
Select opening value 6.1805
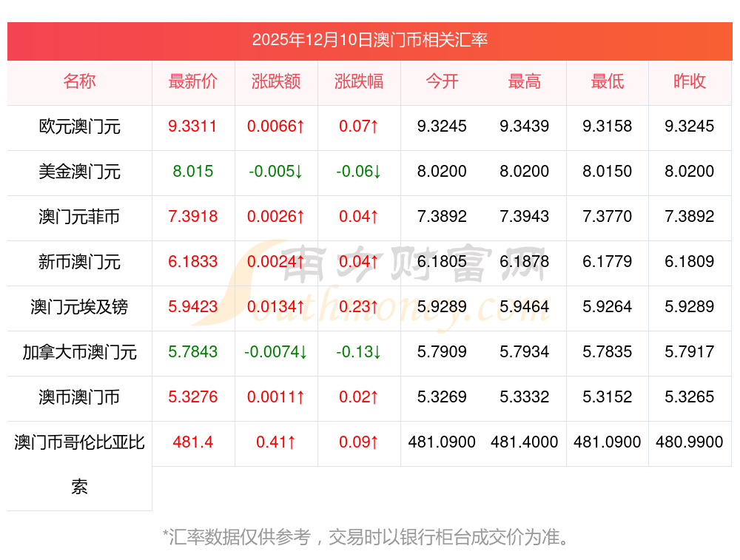pyautogui.click(x=442, y=261)
